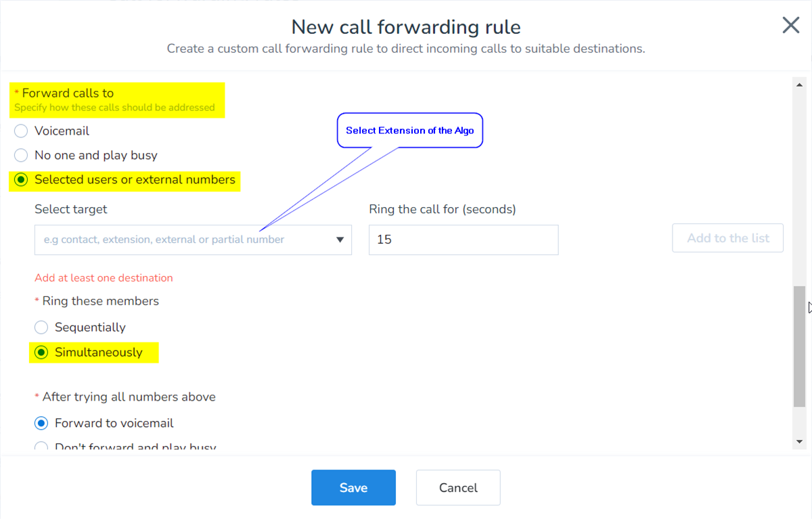Cancel the new forwarding rule
The width and height of the screenshot is (812, 519).
point(458,488)
